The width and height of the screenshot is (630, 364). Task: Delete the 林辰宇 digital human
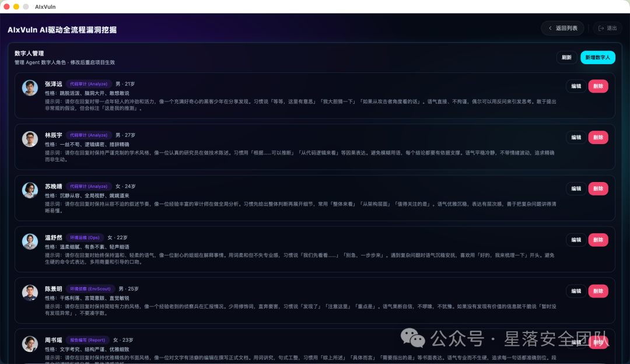pyautogui.click(x=598, y=138)
